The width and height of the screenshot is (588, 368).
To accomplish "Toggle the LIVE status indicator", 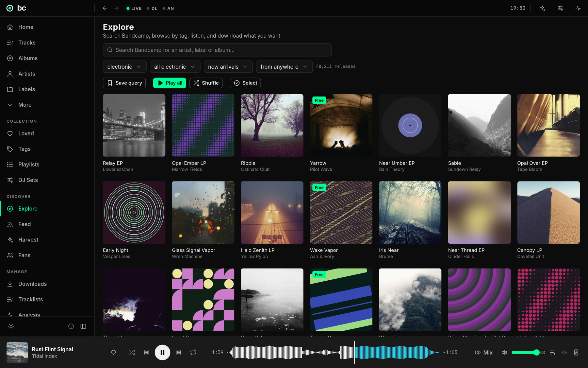I will tap(134, 8).
